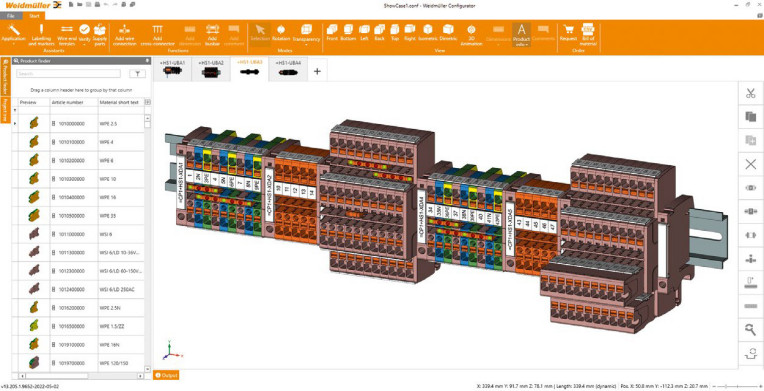The height and width of the screenshot is (391, 764).
Task: Open the Labelling and markers assistant
Action: click(x=41, y=35)
